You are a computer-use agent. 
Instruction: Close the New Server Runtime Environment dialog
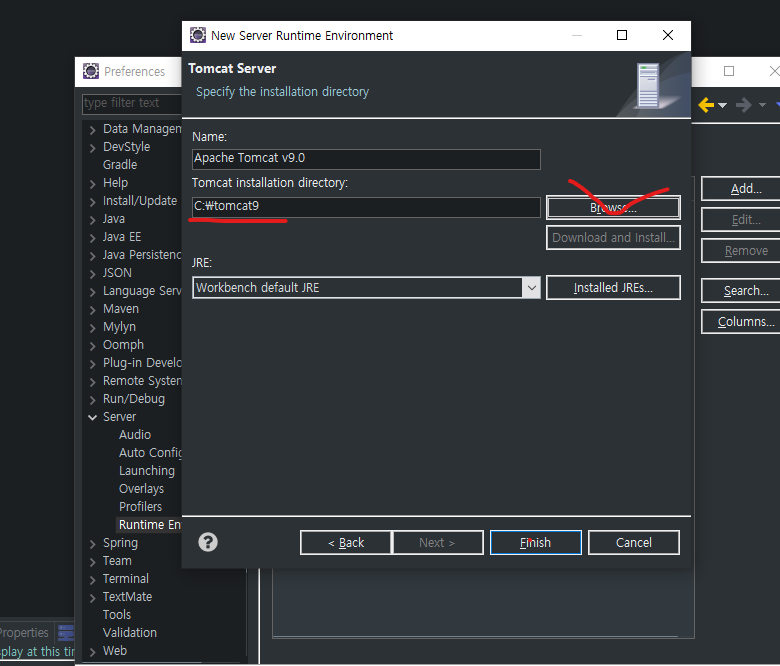tap(668, 35)
